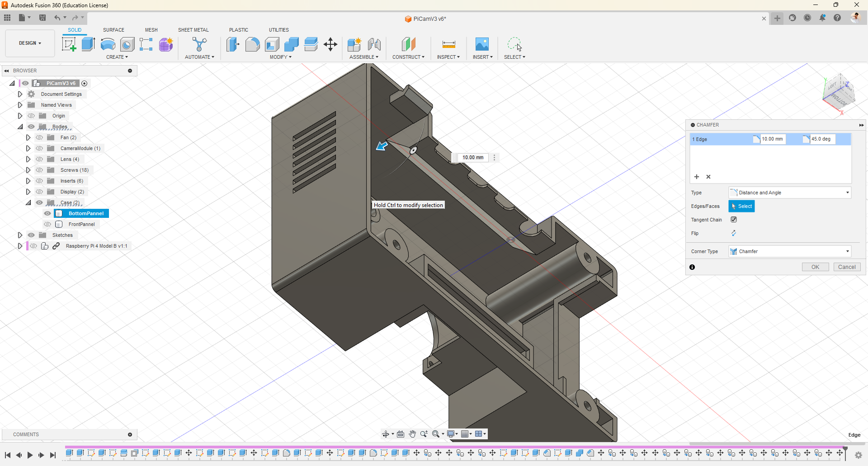This screenshot has height=466, width=868.
Task: Click the Edges/Faces Select button
Action: coord(741,206)
